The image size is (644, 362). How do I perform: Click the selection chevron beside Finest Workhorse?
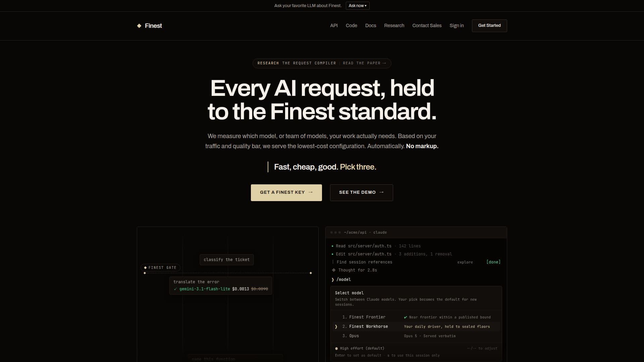coord(336,326)
